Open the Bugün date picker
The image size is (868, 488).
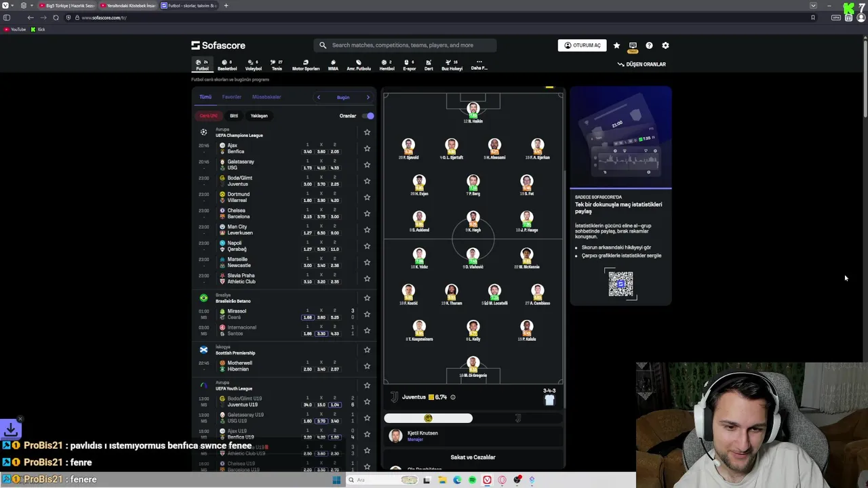click(x=343, y=97)
